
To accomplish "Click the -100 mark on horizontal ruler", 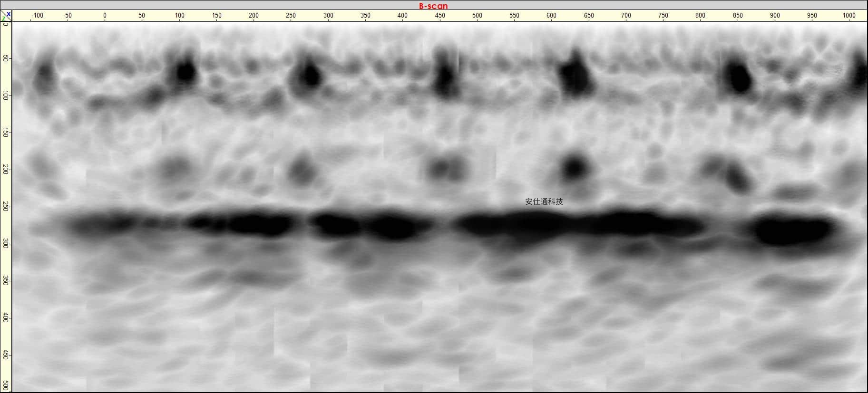I will 37,16.
